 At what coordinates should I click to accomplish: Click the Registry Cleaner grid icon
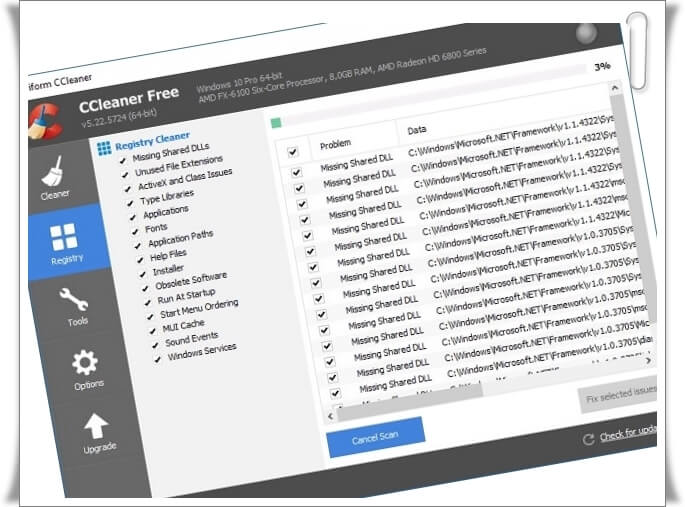(104, 148)
